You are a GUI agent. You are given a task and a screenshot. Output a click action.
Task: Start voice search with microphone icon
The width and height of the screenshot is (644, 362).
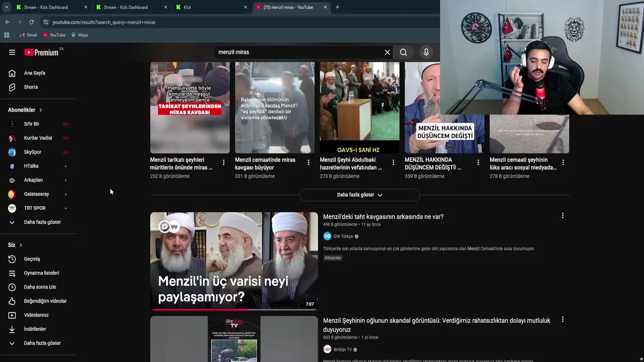pyautogui.click(x=426, y=52)
